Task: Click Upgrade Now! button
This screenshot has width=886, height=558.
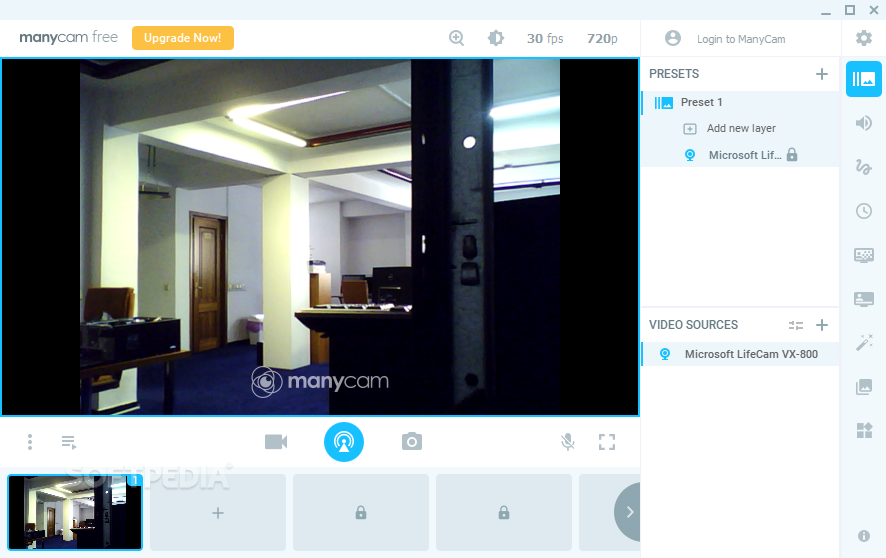Action: pos(183,38)
